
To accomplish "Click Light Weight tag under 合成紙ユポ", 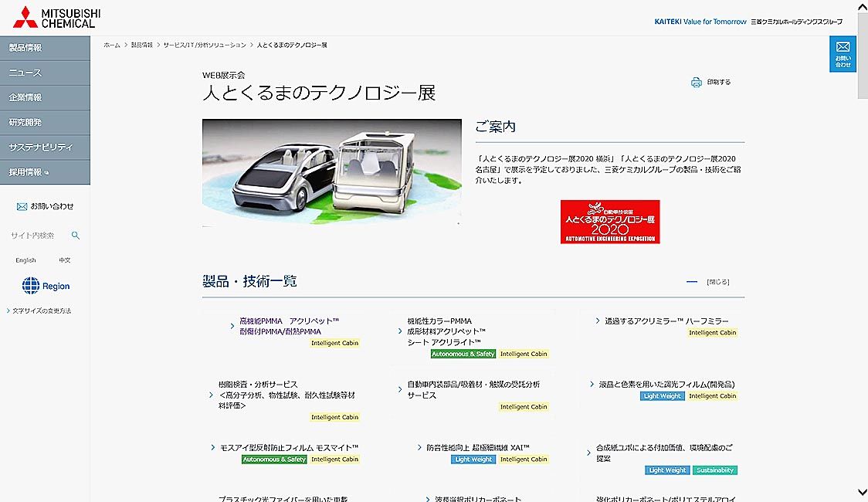I will click(667, 470).
